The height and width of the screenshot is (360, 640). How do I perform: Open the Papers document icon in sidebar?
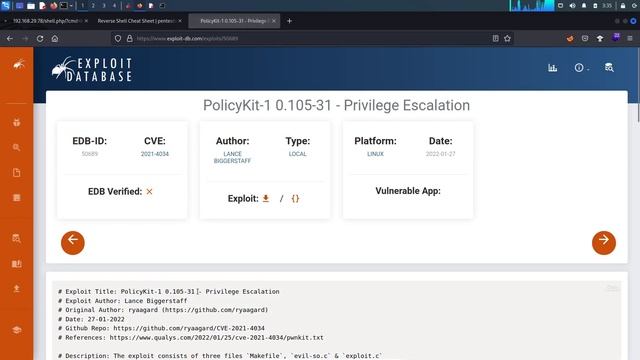point(17,173)
